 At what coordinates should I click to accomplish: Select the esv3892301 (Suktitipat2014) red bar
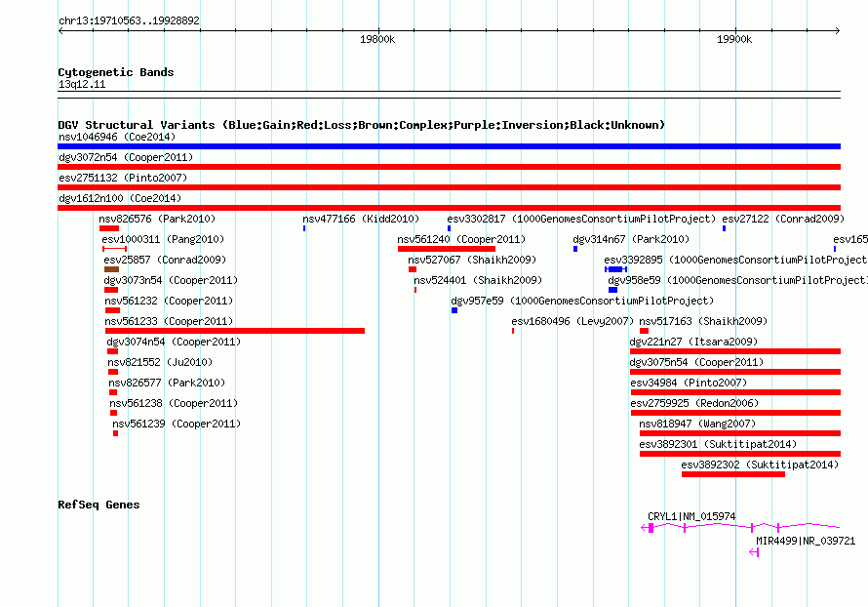click(740, 454)
